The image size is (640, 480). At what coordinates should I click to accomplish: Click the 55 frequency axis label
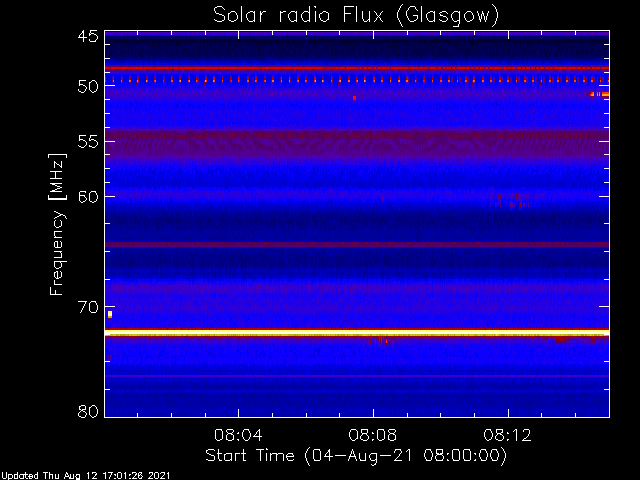(88, 141)
